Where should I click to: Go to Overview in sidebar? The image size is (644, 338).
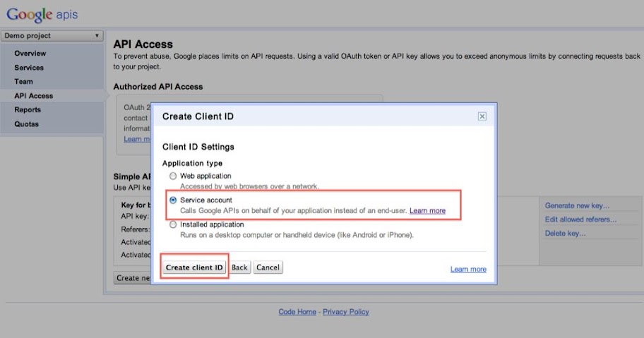tap(30, 54)
